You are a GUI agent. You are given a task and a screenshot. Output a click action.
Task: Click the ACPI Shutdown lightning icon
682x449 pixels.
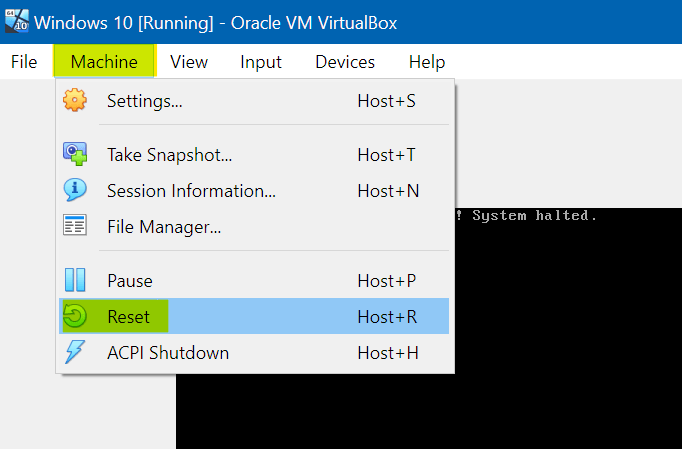click(x=75, y=352)
